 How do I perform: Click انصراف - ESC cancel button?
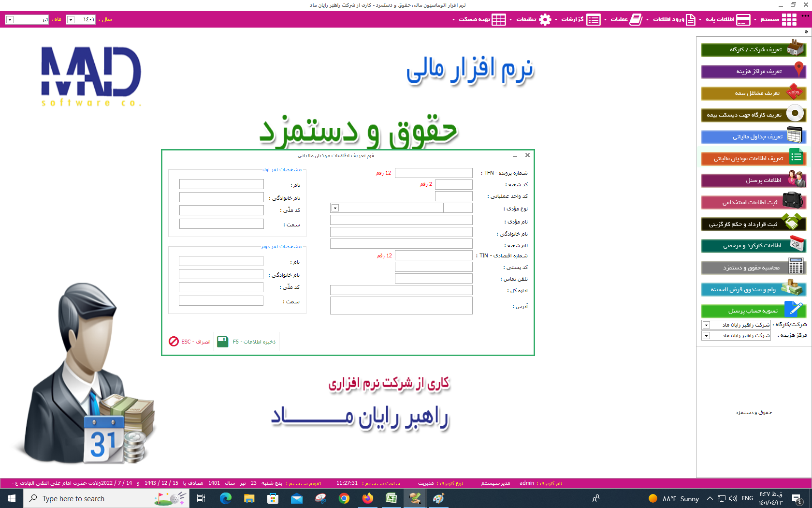click(189, 342)
